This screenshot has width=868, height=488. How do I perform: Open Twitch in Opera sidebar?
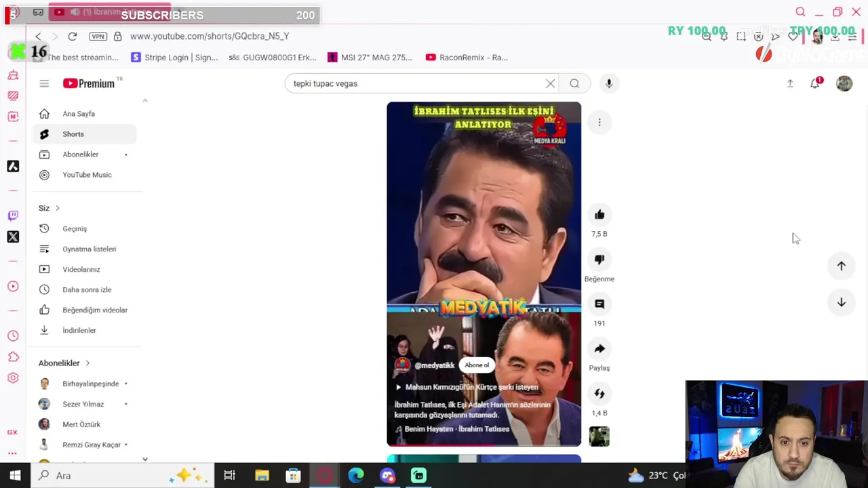13,216
